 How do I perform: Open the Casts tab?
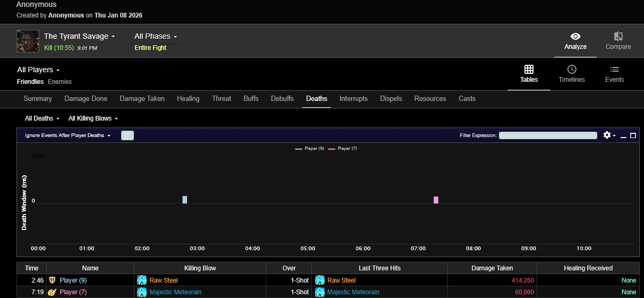(467, 99)
